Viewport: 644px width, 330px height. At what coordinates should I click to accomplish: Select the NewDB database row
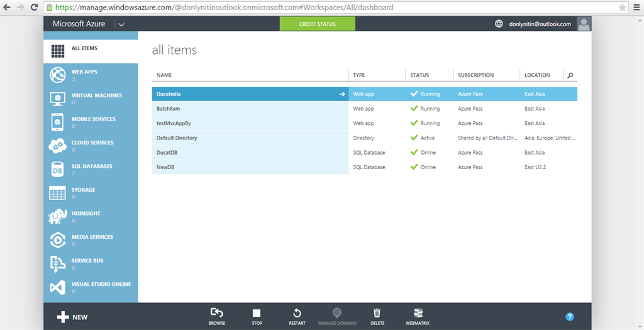coord(365,167)
